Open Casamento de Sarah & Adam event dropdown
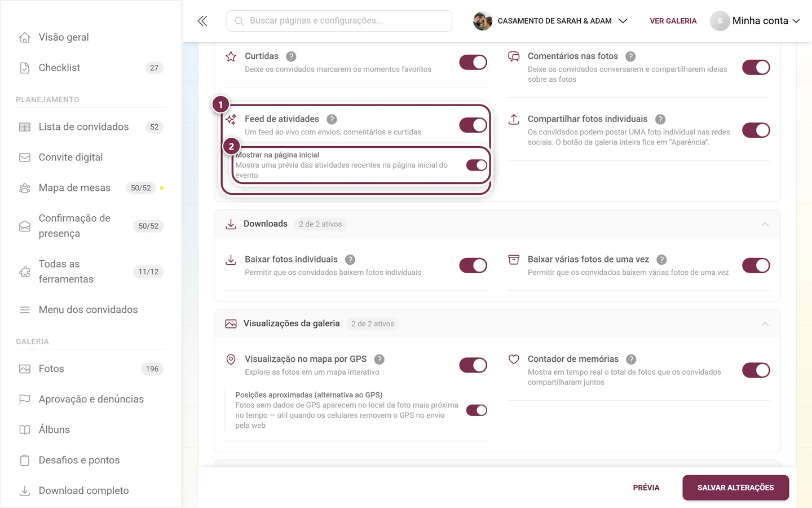This screenshot has width=812, height=508. pyautogui.click(x=550, y=21)
